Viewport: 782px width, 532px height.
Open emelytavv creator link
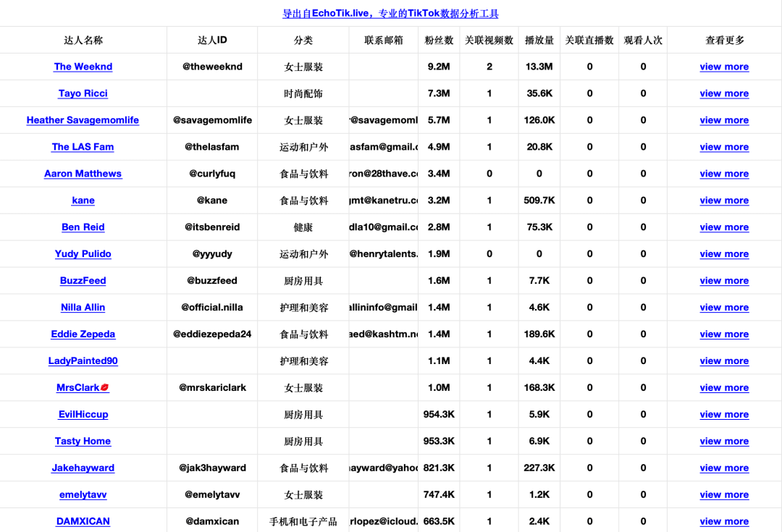tap(83, 494)
